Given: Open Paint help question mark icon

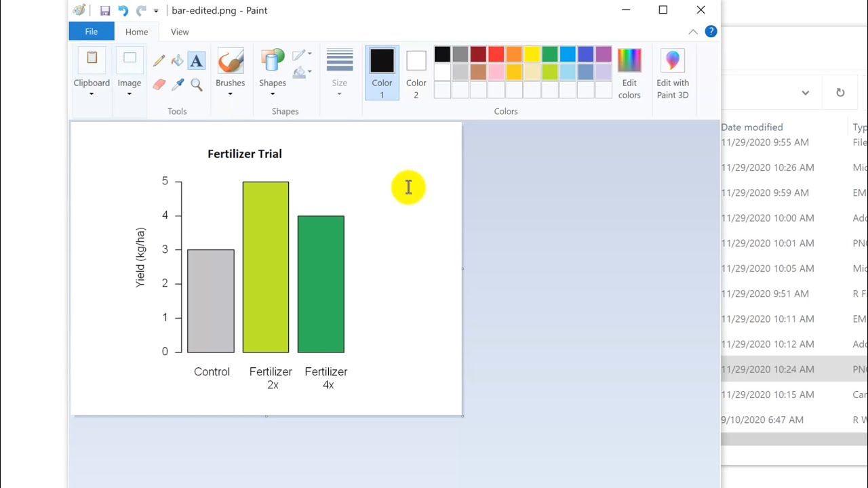Looking at the screenshot, I should tap(711, 32).
